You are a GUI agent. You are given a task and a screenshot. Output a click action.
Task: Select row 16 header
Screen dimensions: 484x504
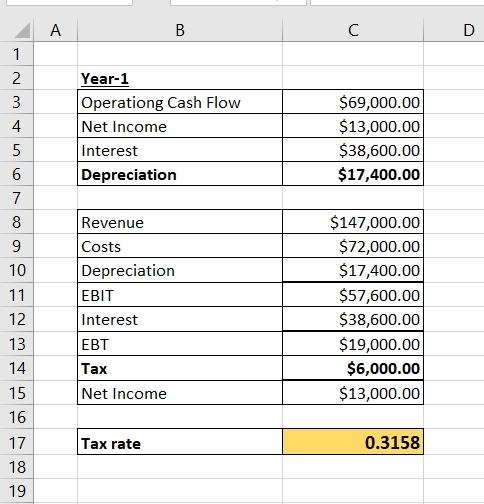click(17, 417)
